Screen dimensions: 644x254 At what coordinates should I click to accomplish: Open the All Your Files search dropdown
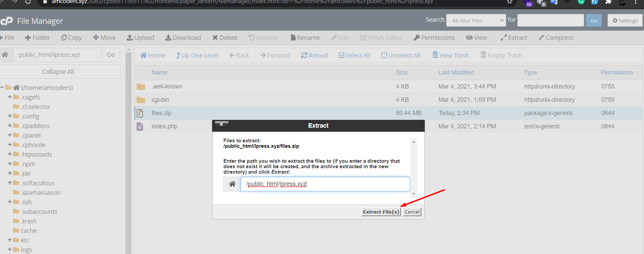tap(476, 20)
